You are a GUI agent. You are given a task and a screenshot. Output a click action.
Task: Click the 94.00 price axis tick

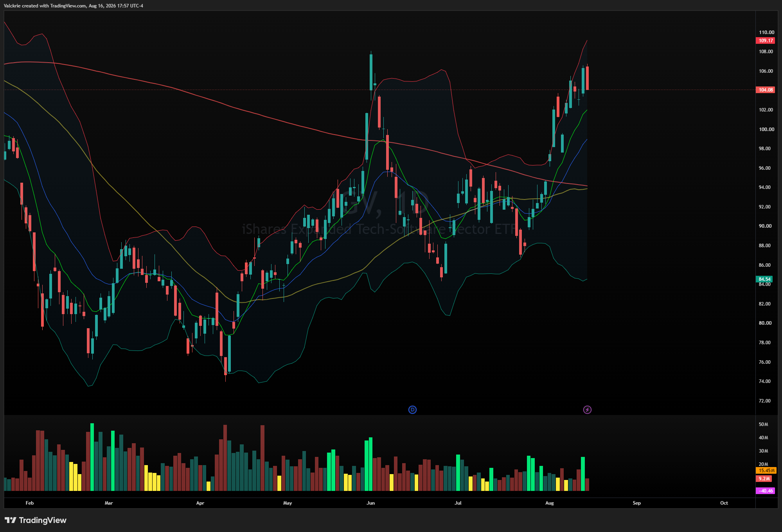pos(765,187)
